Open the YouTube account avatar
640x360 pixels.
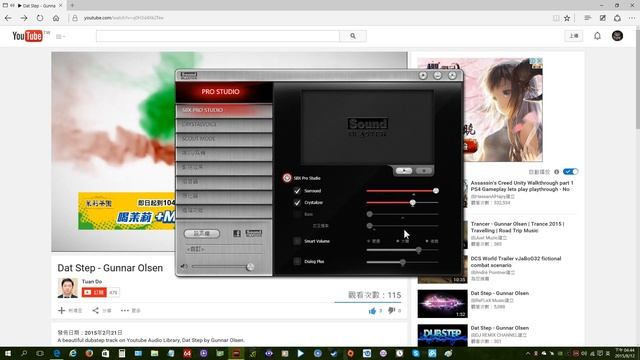(617, 36)
